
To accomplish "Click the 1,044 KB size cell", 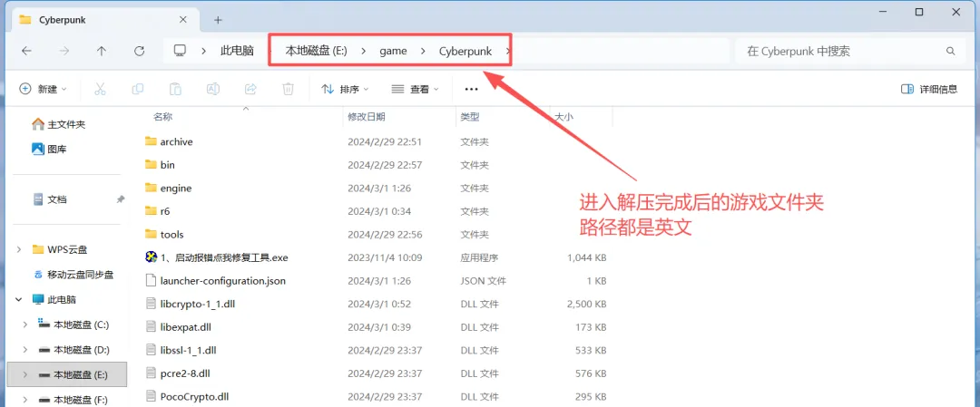I will 587,257.
